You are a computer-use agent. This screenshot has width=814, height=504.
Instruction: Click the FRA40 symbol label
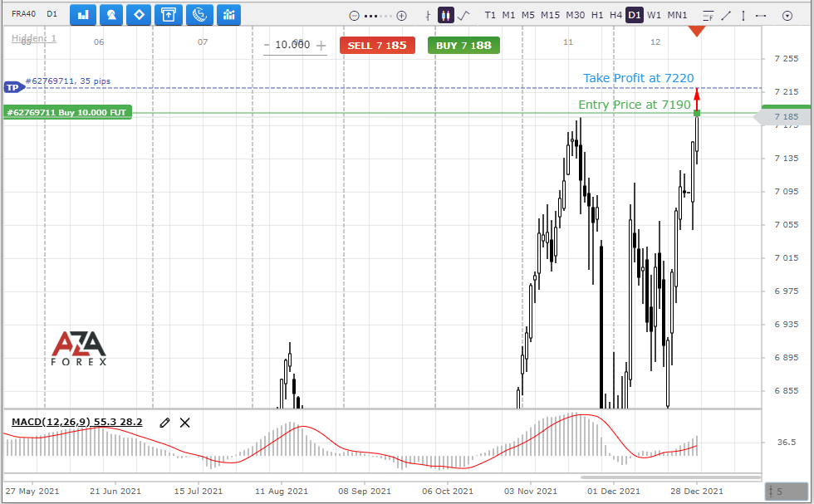23,14
